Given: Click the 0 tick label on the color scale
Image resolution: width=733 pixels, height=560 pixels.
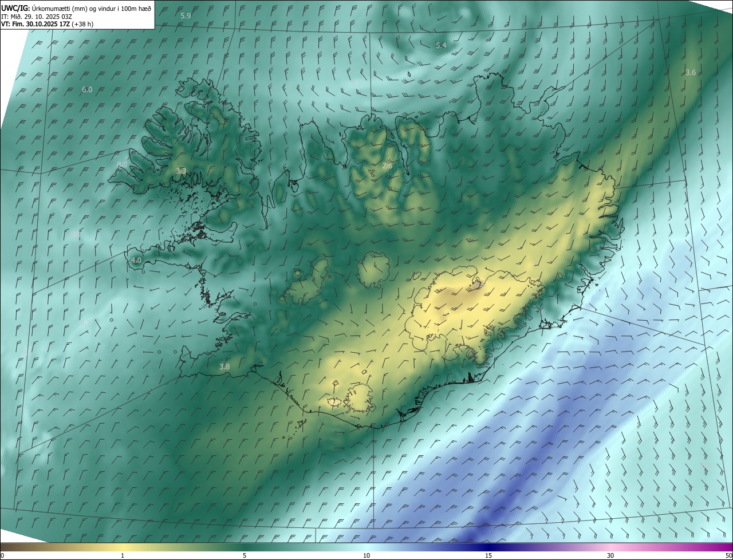Looking at the screenshot, I should point(2,556).
